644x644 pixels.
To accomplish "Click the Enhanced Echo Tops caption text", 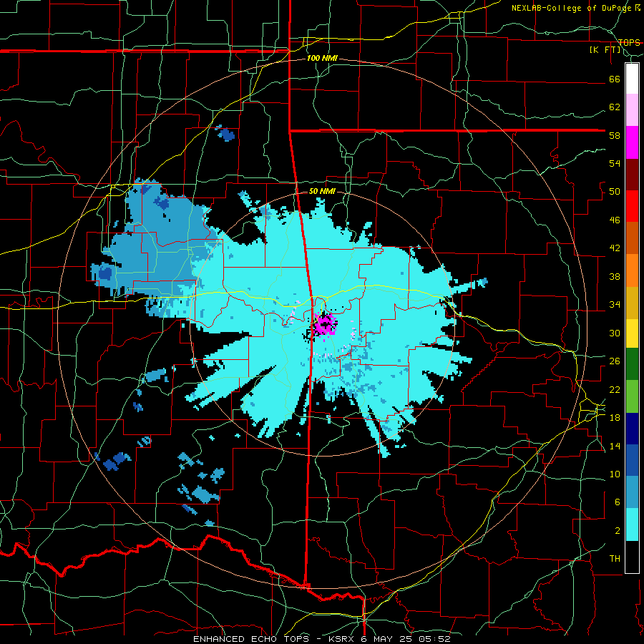I will tap(321, 639).
